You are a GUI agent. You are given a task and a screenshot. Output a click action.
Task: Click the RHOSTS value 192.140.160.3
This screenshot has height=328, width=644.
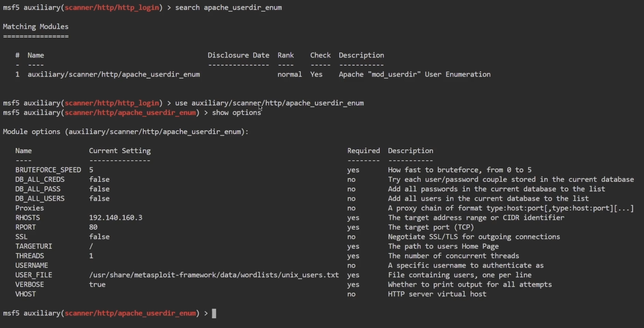tap(115, 218)
